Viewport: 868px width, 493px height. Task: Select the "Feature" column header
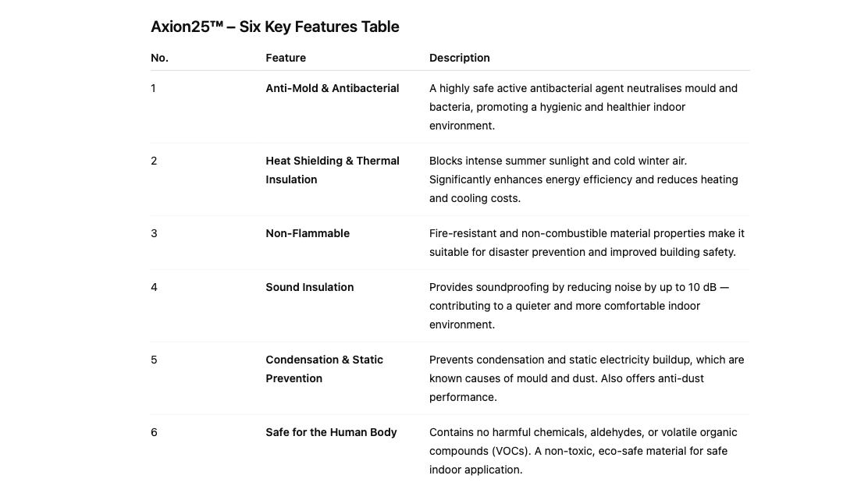[x=286, y=58]
